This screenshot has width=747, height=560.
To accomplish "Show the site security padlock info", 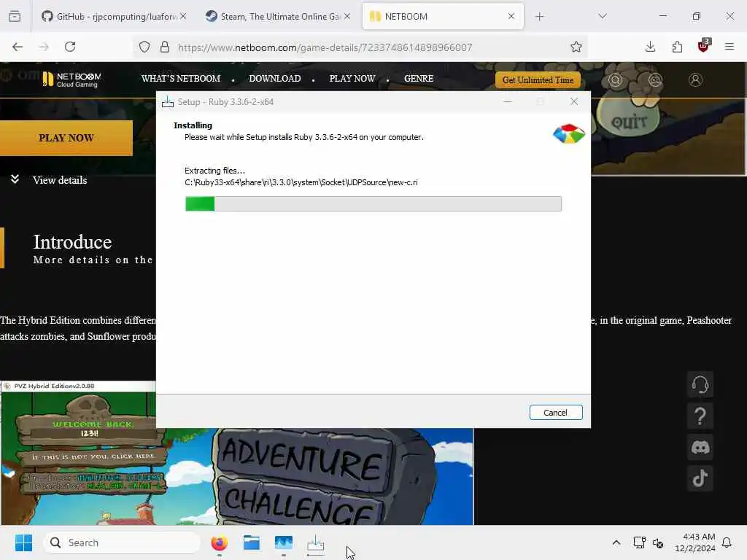I will click(x=165, y=47).
